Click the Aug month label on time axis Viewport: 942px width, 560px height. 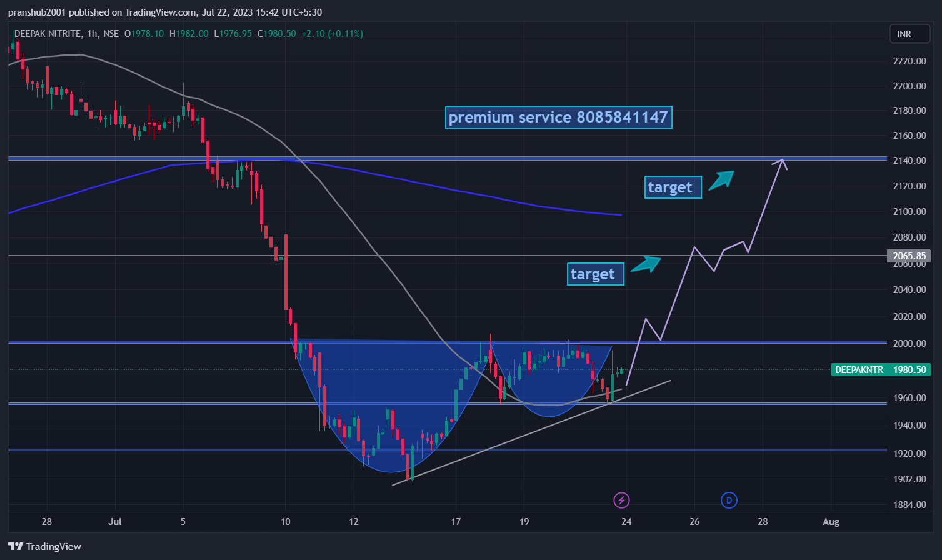pyautogui.click(x=831, y=521)
